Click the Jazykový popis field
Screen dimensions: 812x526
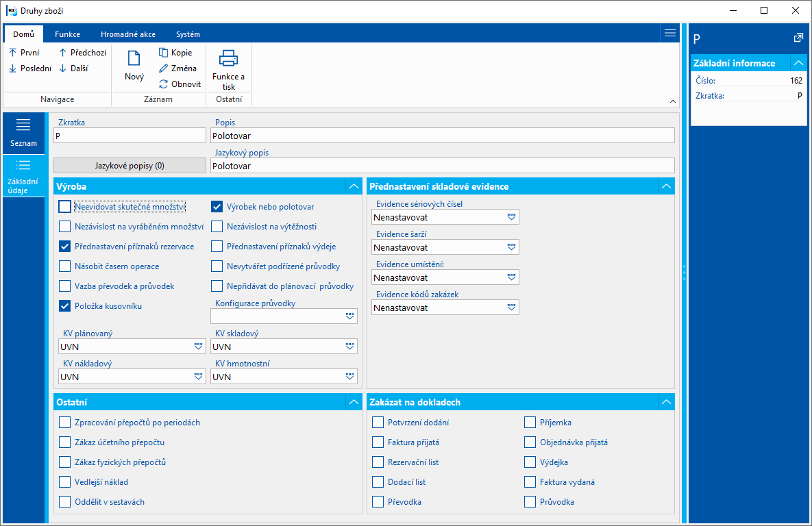442,166
